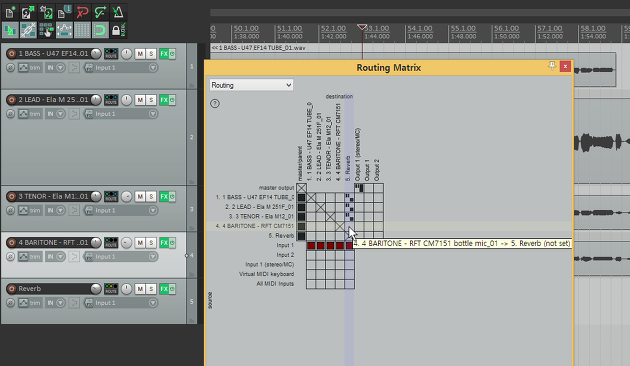Arm the Reverb track for recording

(x=11, y=288)
